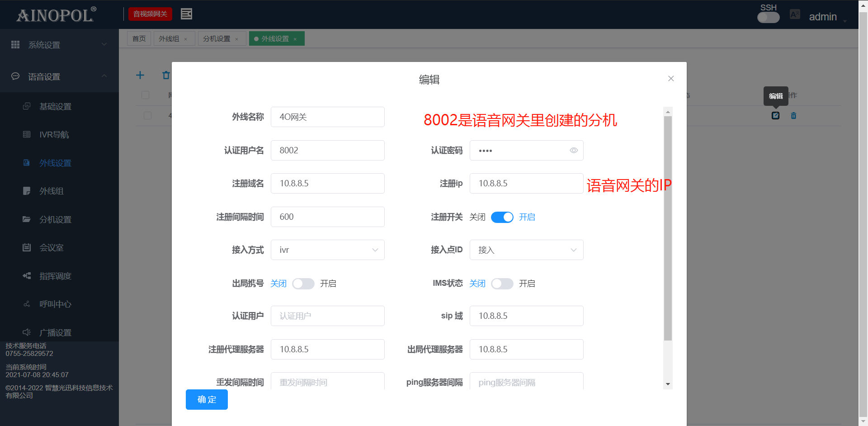Switch to the 分机设置 tab
The image size is (868, 426).
pyautogui.click(x=217, y=39)
